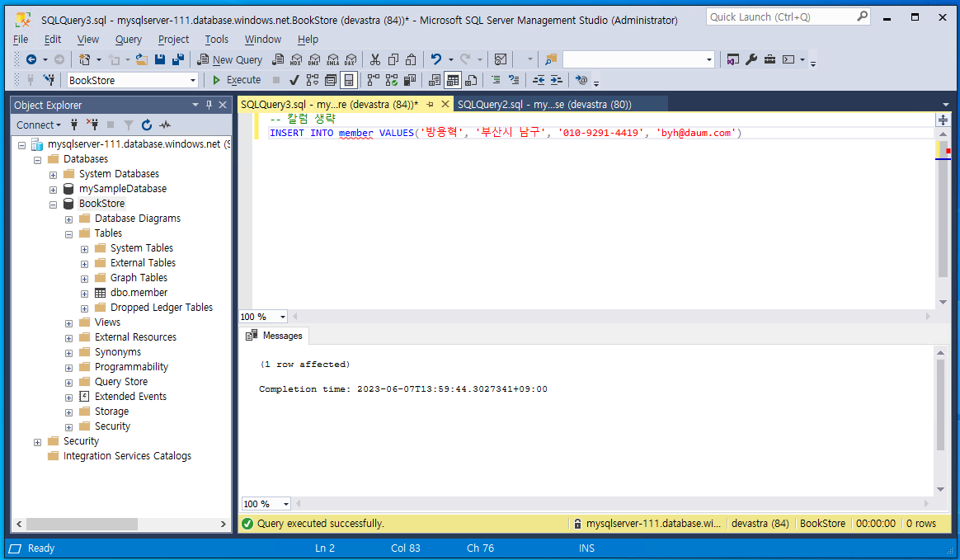Open the Tools menu

click(x=217, y=39)
